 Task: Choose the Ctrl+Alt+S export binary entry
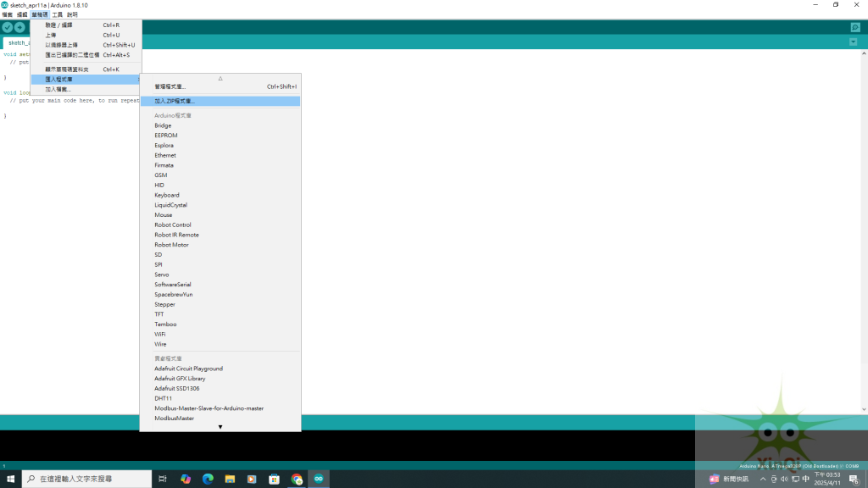click(86, 55)
